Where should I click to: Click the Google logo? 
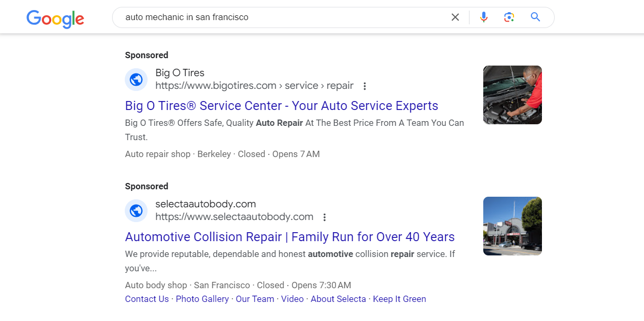click(x=55, y=19)
